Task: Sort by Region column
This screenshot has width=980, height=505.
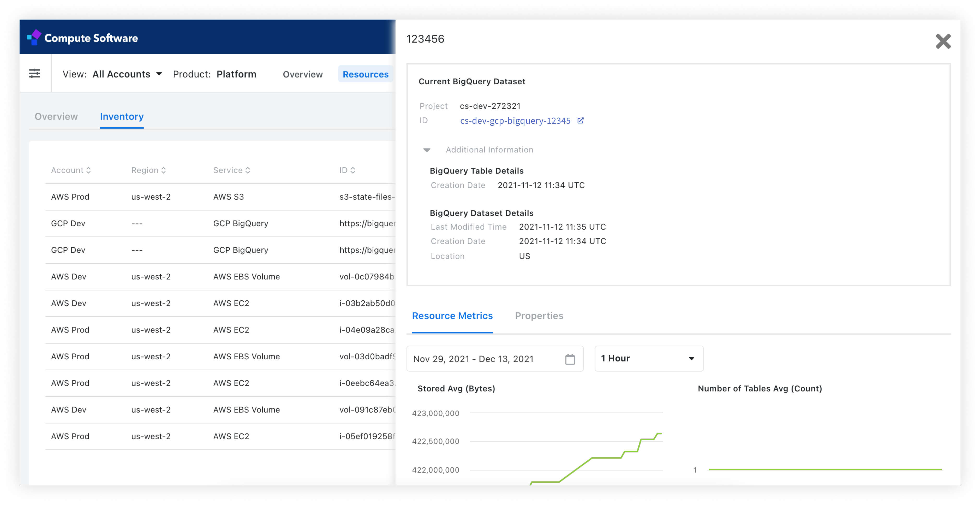Action: point(148,170)
